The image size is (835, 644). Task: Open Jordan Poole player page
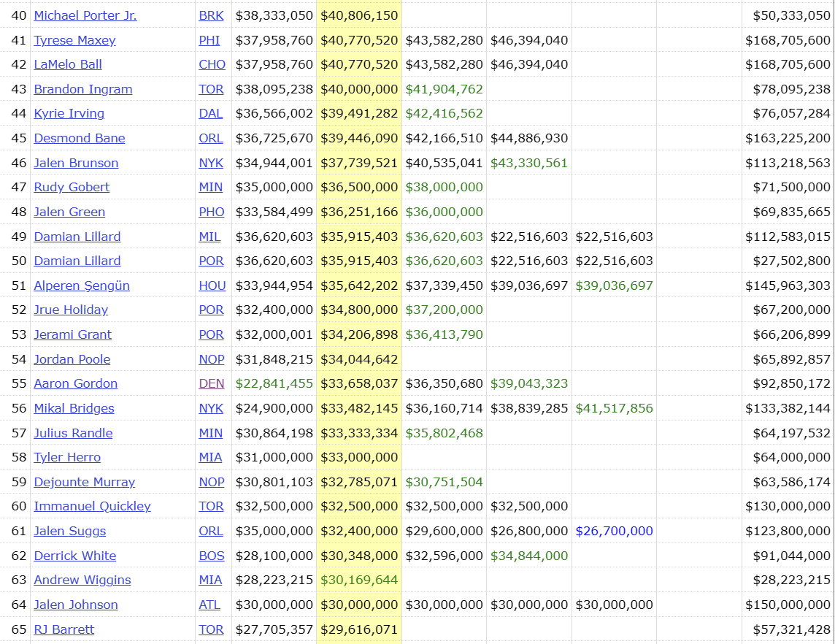72,359
